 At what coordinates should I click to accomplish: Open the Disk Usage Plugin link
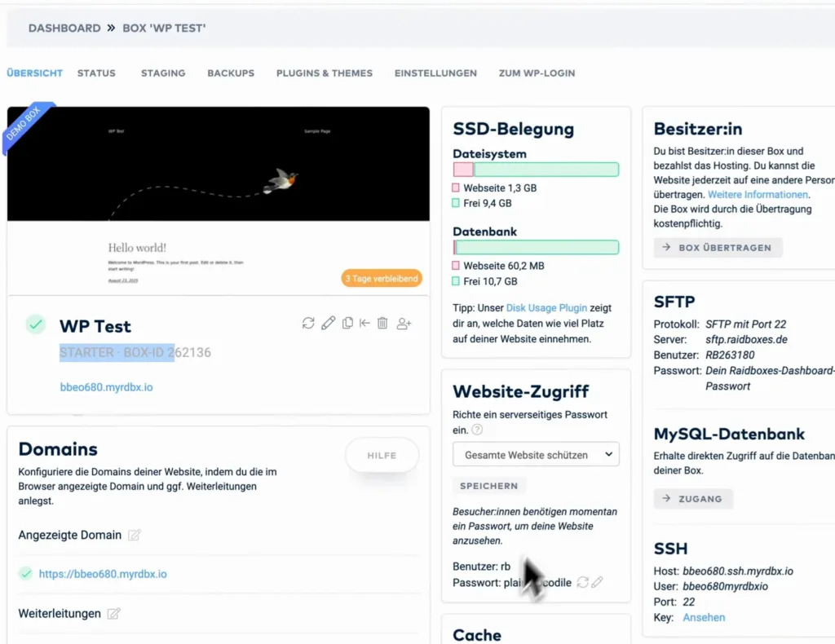pos(546,307)
